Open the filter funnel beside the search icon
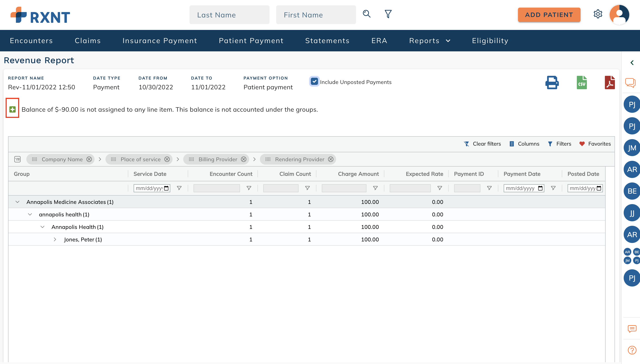Viewport: 640px width, 364px height. coord(387,14)
